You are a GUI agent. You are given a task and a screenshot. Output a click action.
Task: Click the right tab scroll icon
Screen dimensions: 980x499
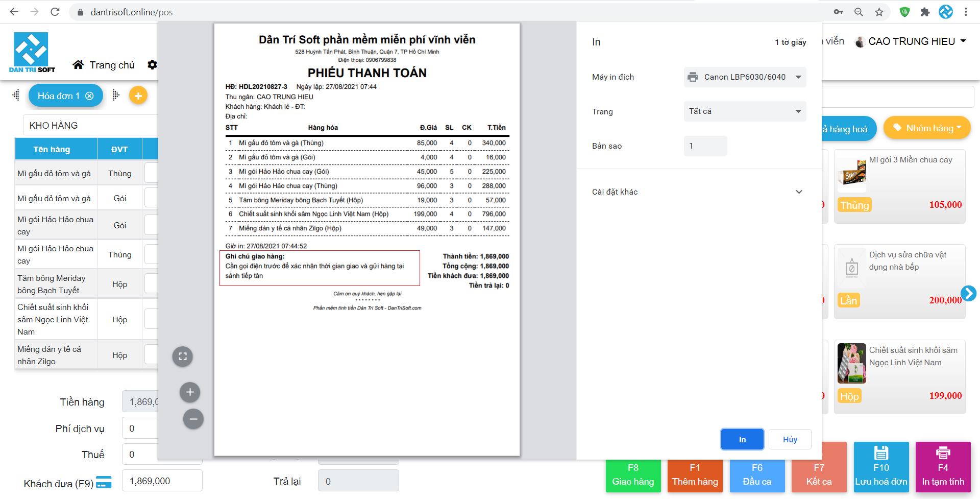coord(116,95)
